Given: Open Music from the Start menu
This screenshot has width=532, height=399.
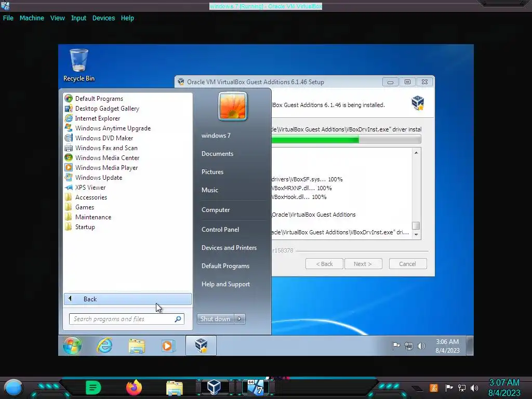Looking at the screenshot, I should (x=210, y=190).
